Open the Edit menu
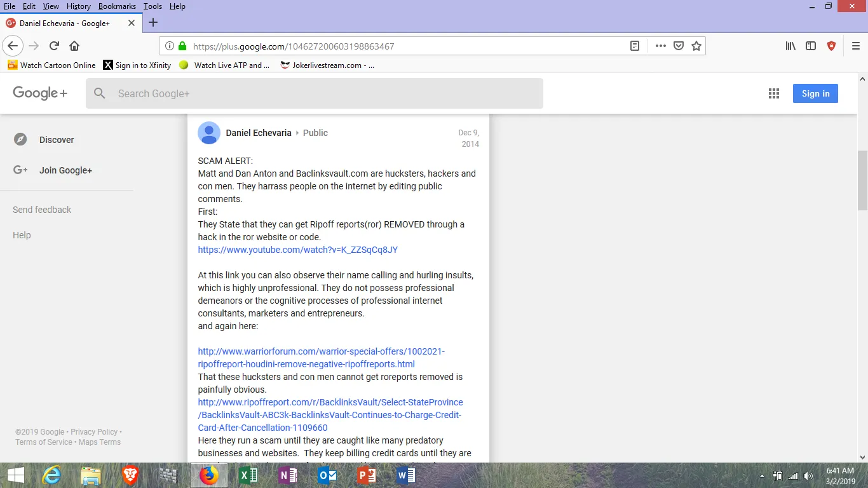Viewport: 868px width, 488px height. point(29,6)
